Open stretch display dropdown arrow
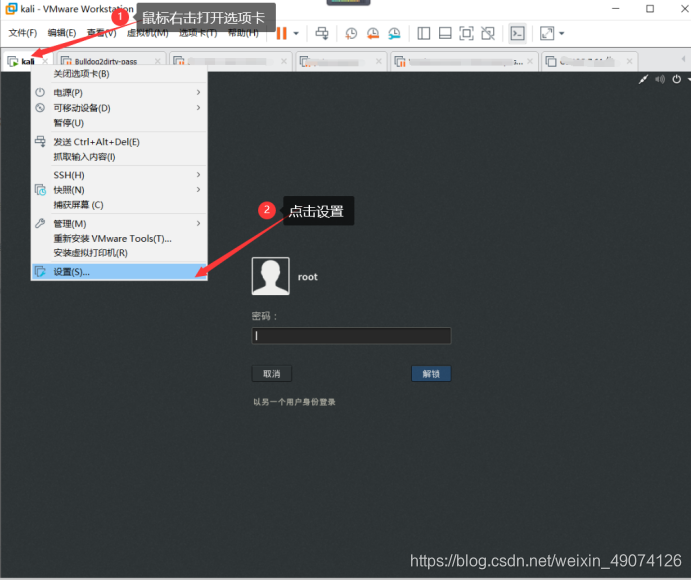 click(562, 34)
